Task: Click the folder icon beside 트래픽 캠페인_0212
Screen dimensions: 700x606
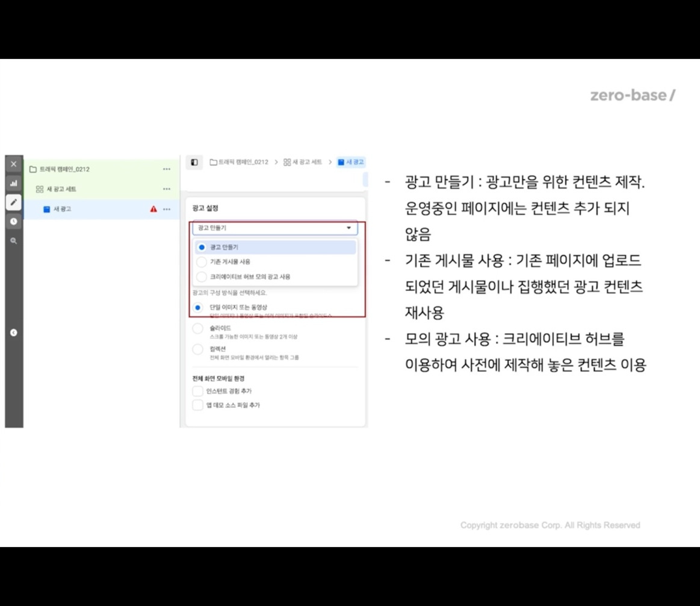Action: pyautogui.click(x=31, y=169)
